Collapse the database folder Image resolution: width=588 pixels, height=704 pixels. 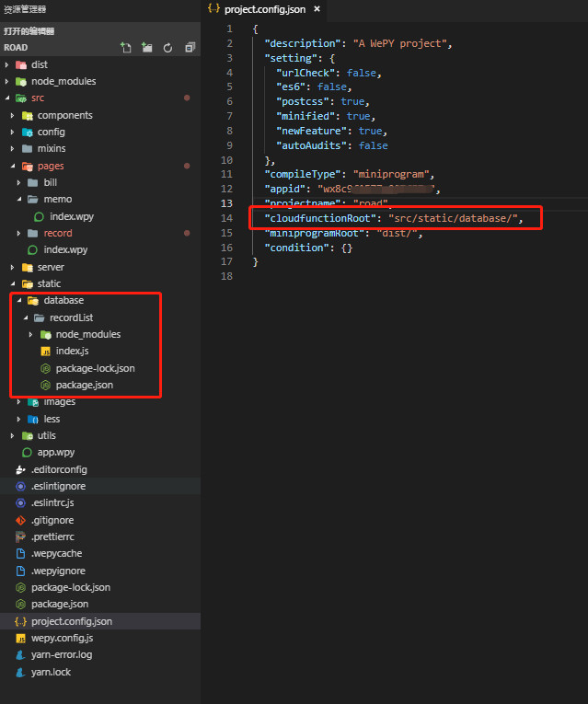click(63, 300)
